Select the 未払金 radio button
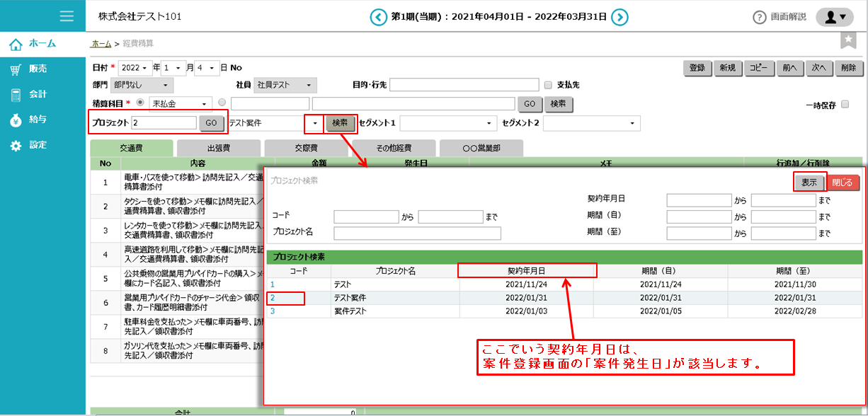 139,103
